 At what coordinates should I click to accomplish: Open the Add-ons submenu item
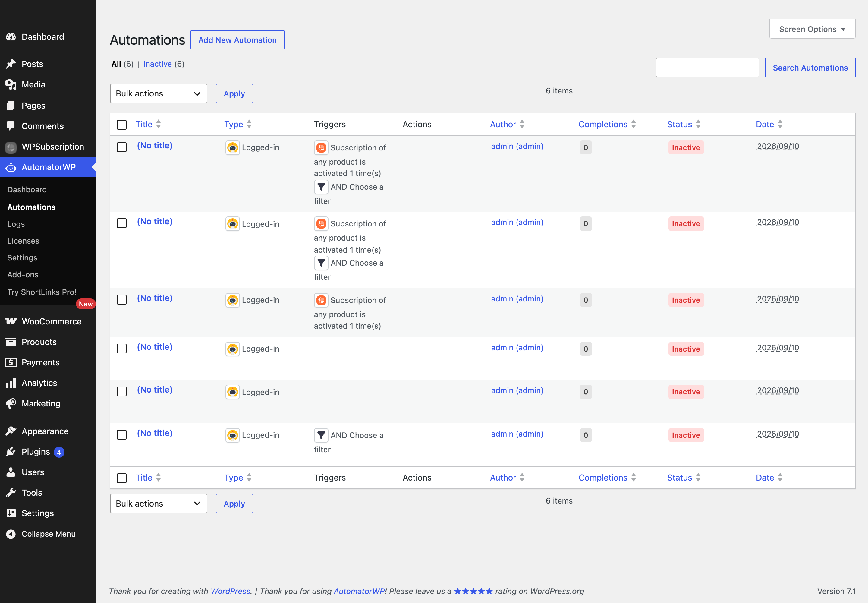coord(23,275)
